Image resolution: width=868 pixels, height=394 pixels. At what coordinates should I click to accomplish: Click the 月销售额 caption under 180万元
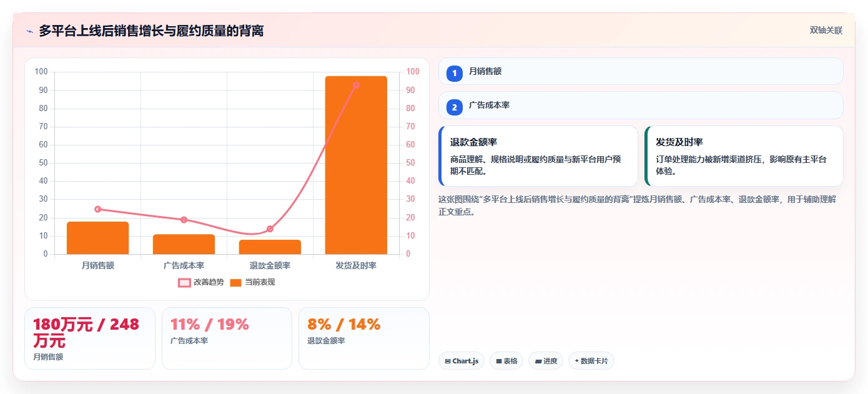[48, 357]
